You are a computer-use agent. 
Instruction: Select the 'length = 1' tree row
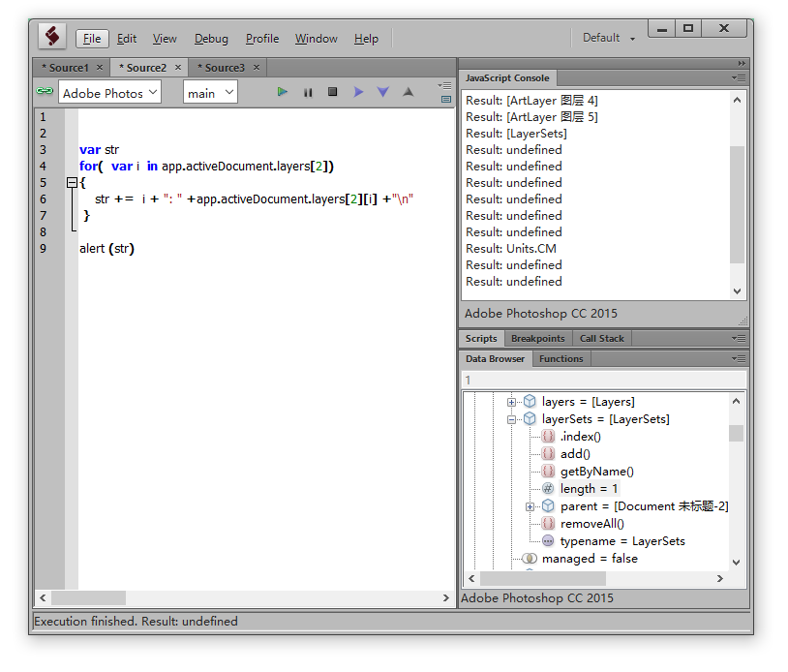pos(589,489)
